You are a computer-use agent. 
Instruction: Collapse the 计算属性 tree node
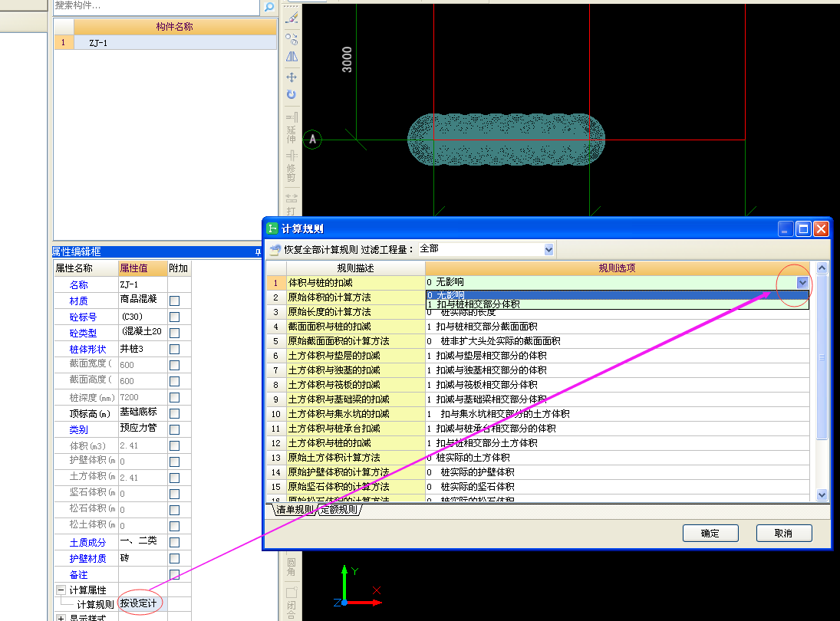coord(61,590)
